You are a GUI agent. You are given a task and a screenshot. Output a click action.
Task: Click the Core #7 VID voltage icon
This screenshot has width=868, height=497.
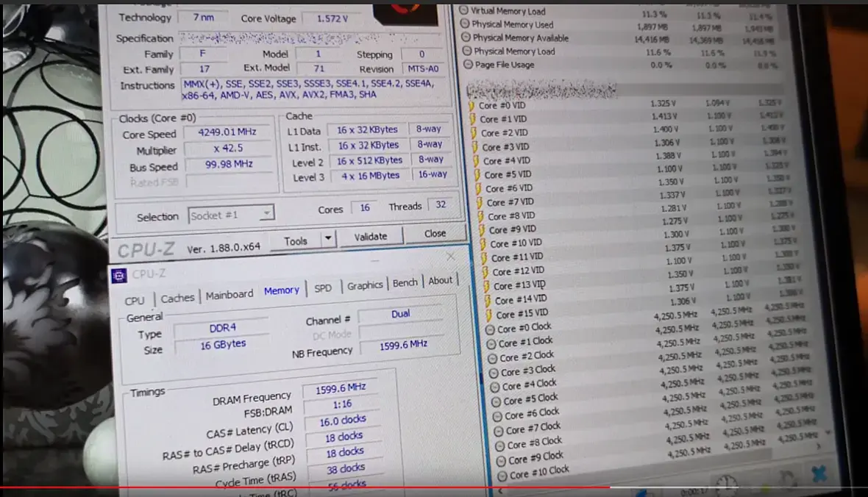(480, 202)
